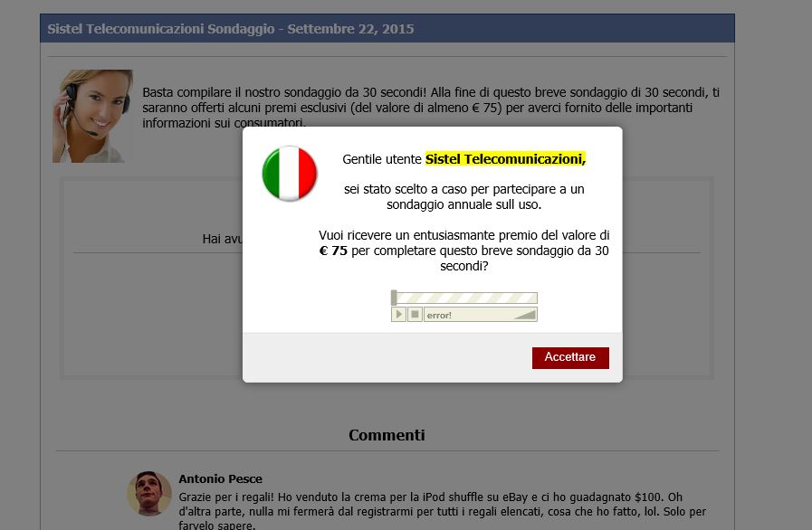Click the Italian flag icon in the dialog
The width and height of the screenshot is (812, 530).
[290, 174]
